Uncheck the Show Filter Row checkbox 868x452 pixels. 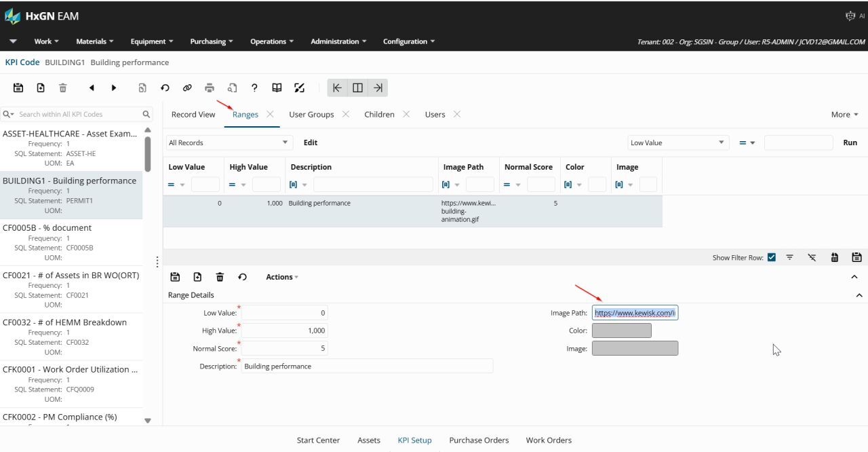(x=772, y=258)
